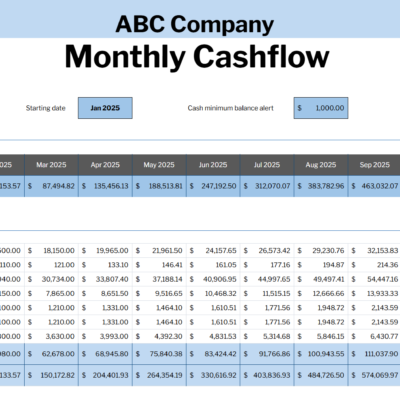Click the ABC Company title

pos(195,24)
